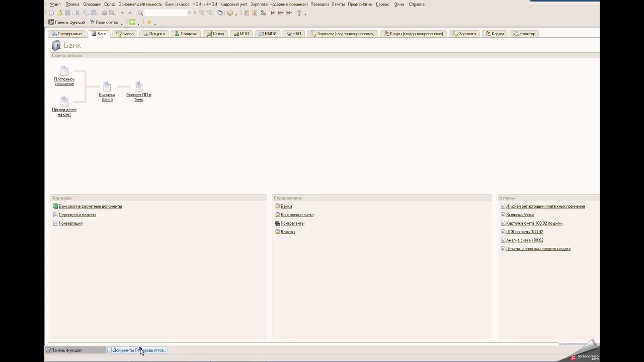Open the calendar toolbar icon
644x362 pixels.
click(255, 13)
